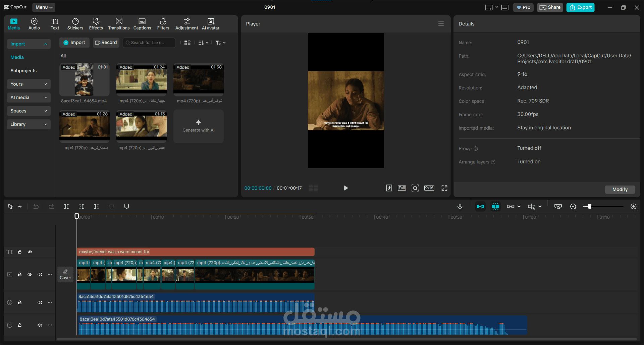Click the timeline playhead marker

click(77, 216)
